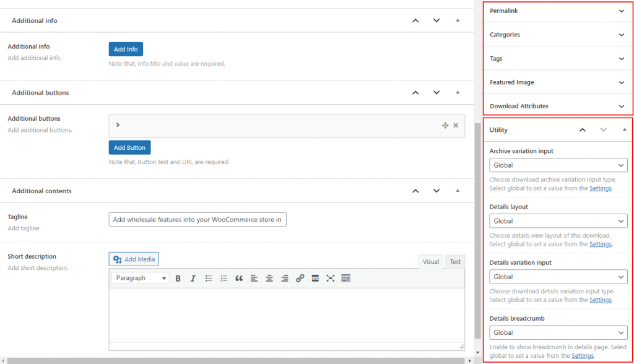Expand the Tags section
634x364 pixels.
coord(558,59)
